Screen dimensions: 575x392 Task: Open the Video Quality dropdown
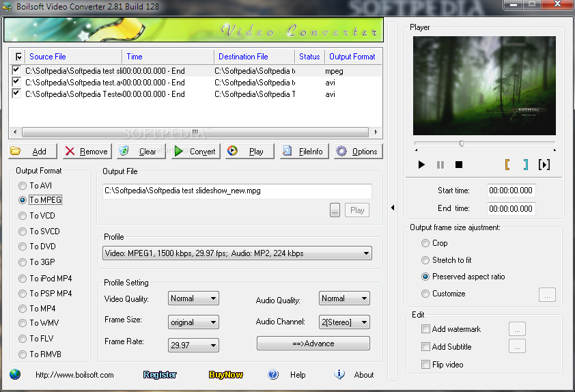pos(193,298)
